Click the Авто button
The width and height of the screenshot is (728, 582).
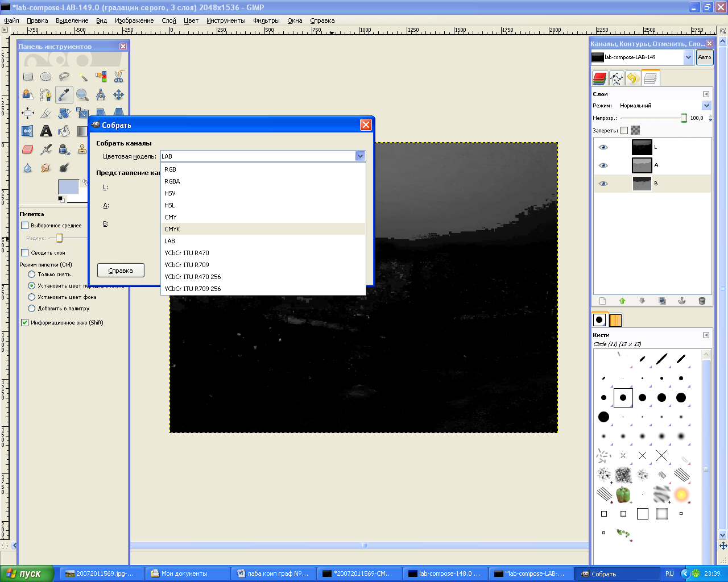pyautogui.click(x=705, y=57)
